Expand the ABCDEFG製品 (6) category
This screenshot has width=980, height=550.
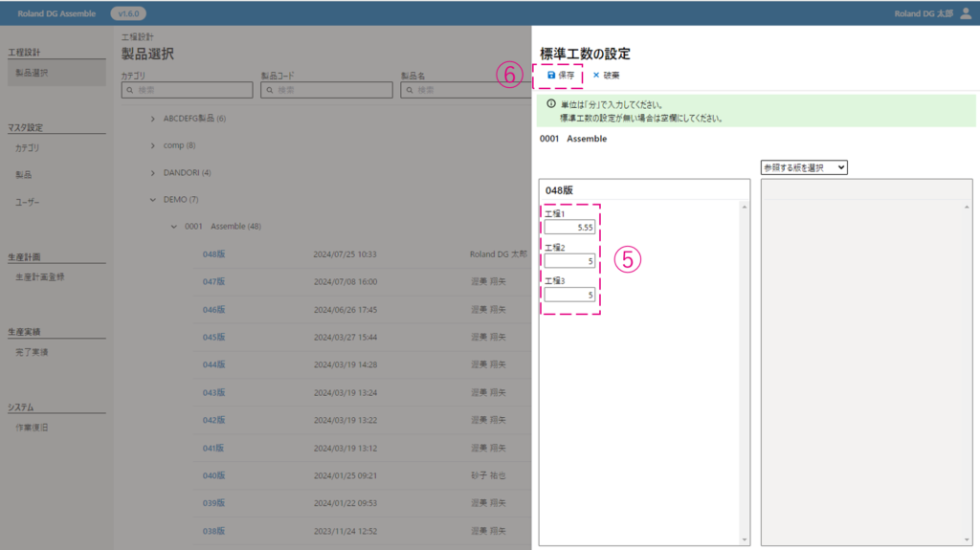pyautogui.click(x=154, y=119)
